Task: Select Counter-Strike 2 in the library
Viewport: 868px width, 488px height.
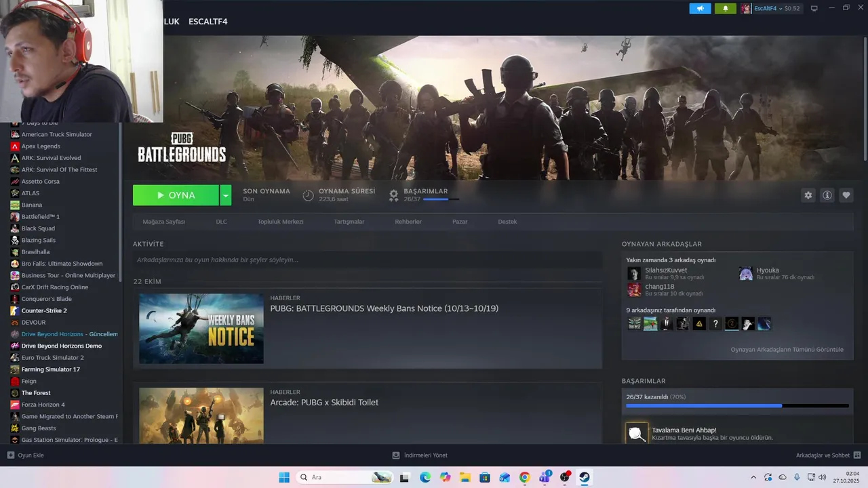Action: (43, 310)
